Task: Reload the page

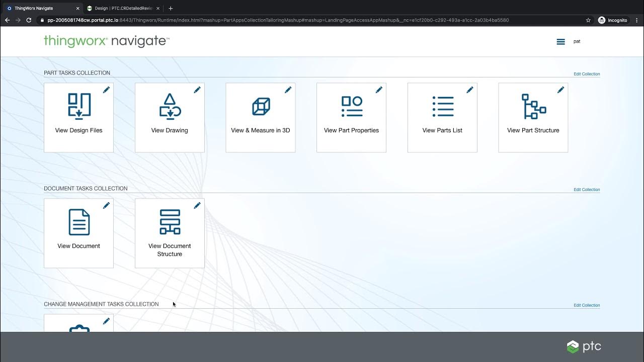Action: [x=29, y=20]
